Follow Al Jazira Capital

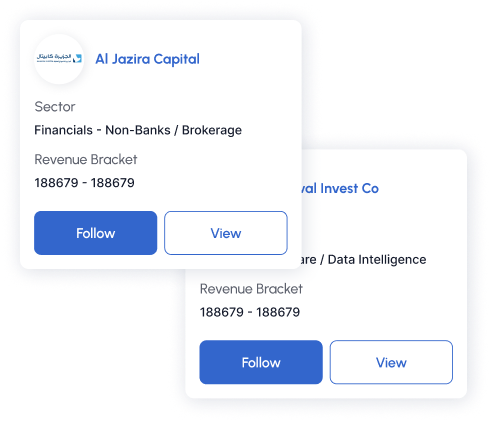click(x=95, y=233)
